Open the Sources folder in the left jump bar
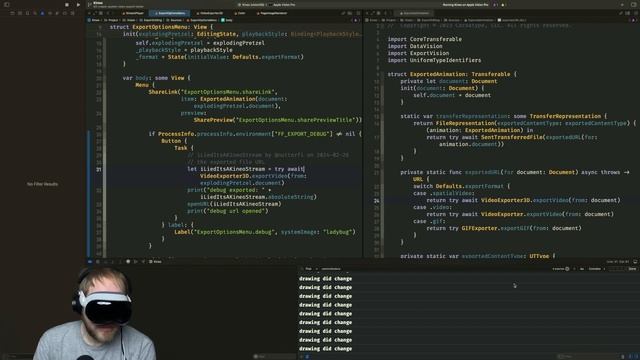This screenshot has height=360, width=640. 174,20
